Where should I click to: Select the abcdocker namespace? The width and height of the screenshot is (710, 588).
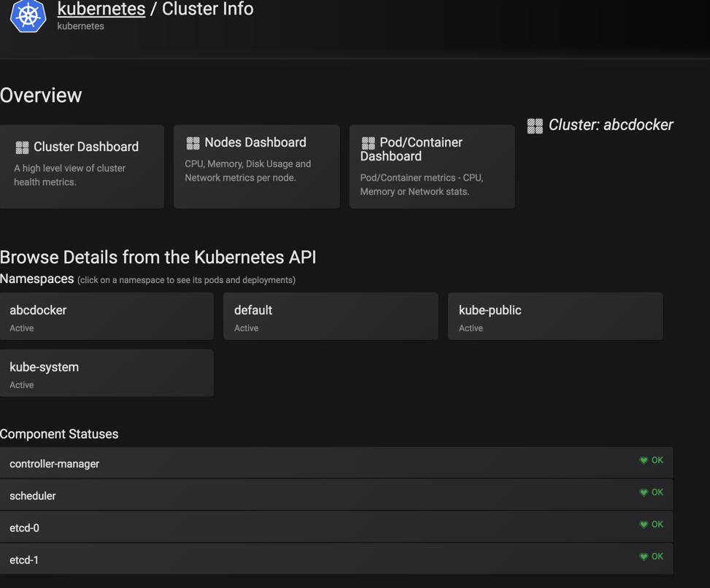pos(107,317)
